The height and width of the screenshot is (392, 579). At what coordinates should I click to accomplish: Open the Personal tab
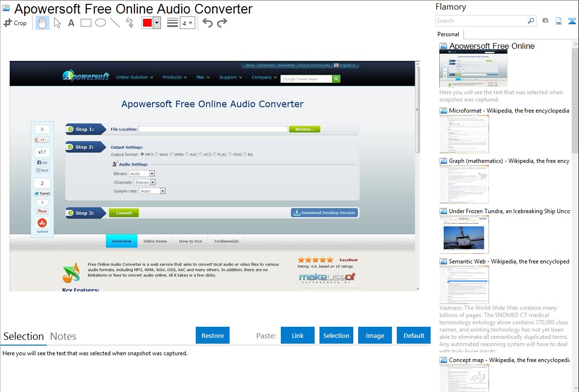point(448,34)
